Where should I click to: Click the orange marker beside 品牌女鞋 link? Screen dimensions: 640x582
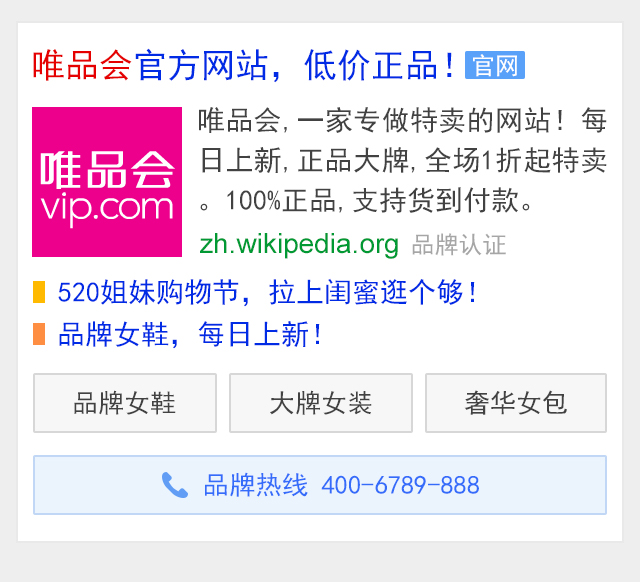(39, 334)
